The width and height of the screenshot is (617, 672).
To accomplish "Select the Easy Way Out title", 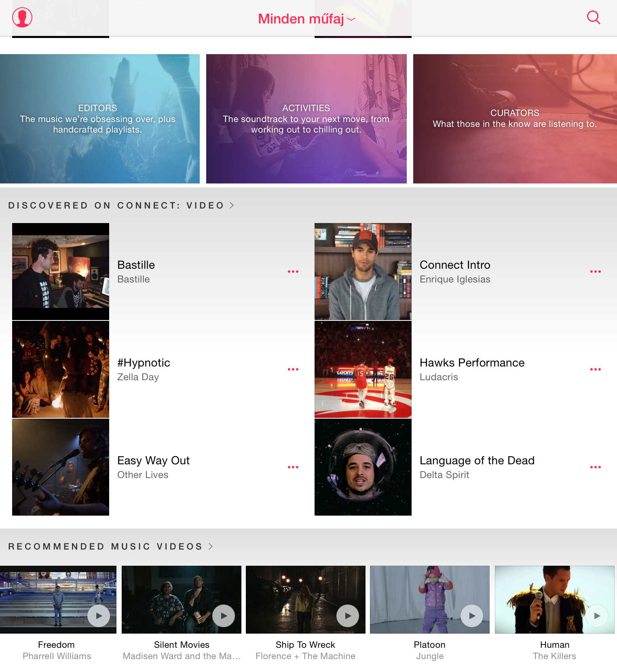I will [x=153, y=461].
